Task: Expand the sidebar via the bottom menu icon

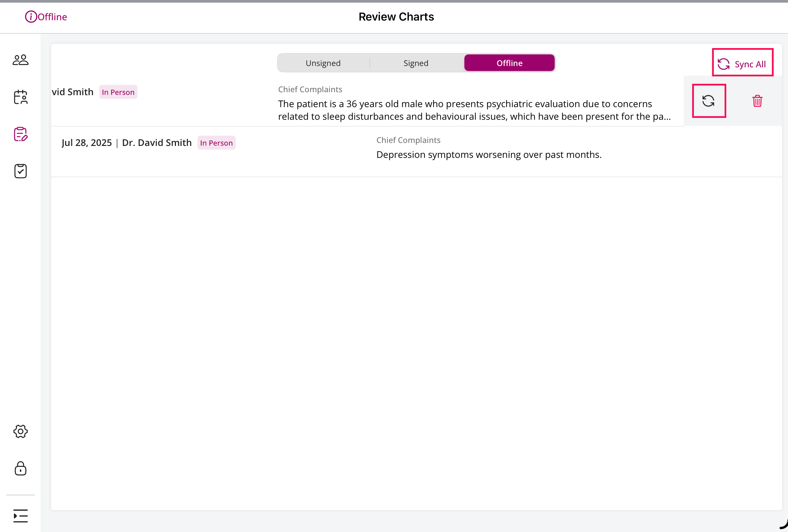Action: pos(20,516)
